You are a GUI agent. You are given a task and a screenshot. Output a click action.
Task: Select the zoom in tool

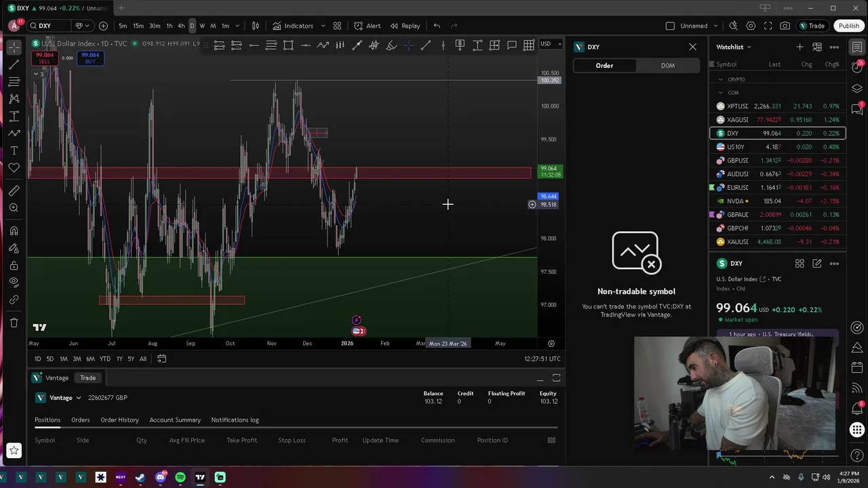point(14,207)
